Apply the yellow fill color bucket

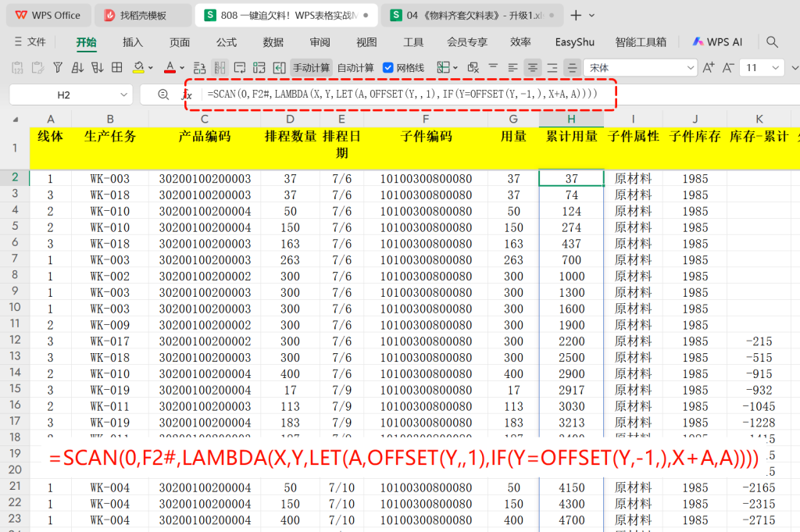[138, 68]
